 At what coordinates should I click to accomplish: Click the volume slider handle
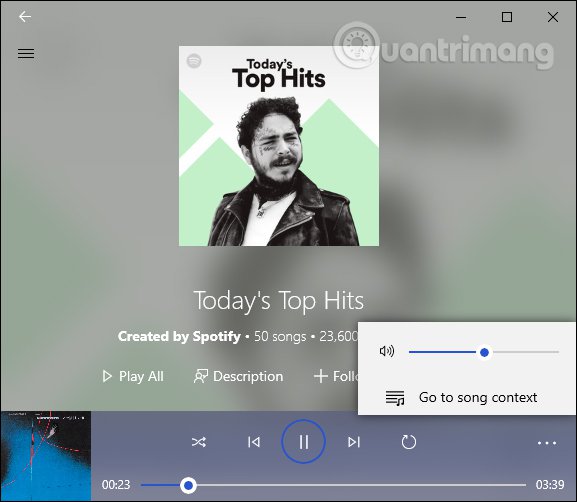484,352
